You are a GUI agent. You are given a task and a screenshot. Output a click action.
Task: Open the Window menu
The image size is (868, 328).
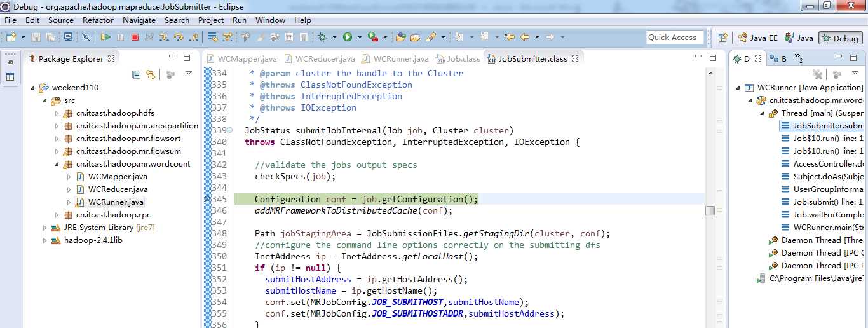click(270, 20)
